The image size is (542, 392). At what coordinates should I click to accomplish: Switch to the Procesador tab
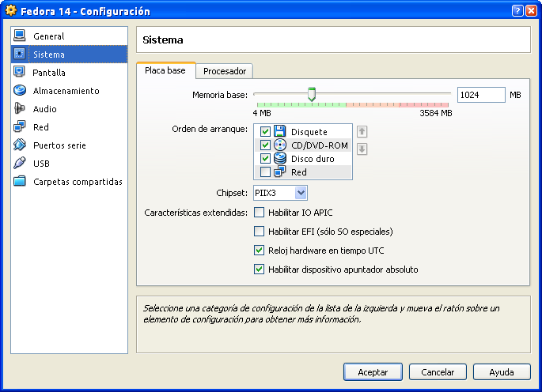pyautogui.click(x=225, y=71)
